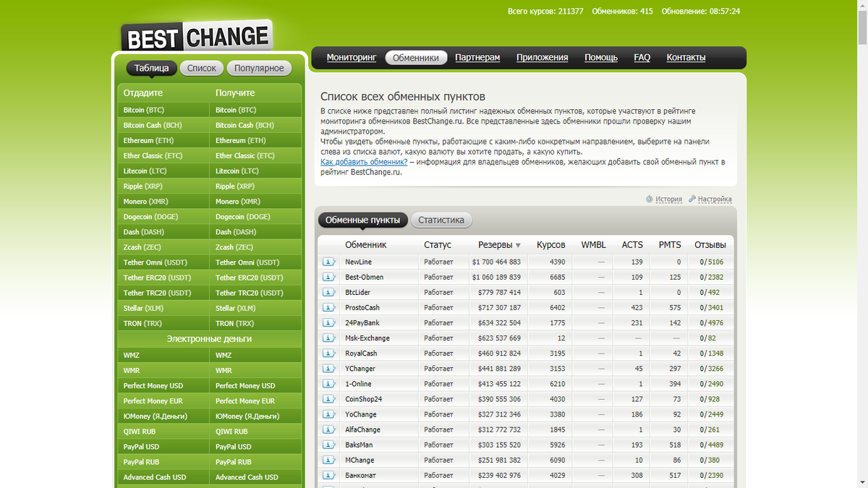Open the Приложения menu item

[x=542, y=58]
